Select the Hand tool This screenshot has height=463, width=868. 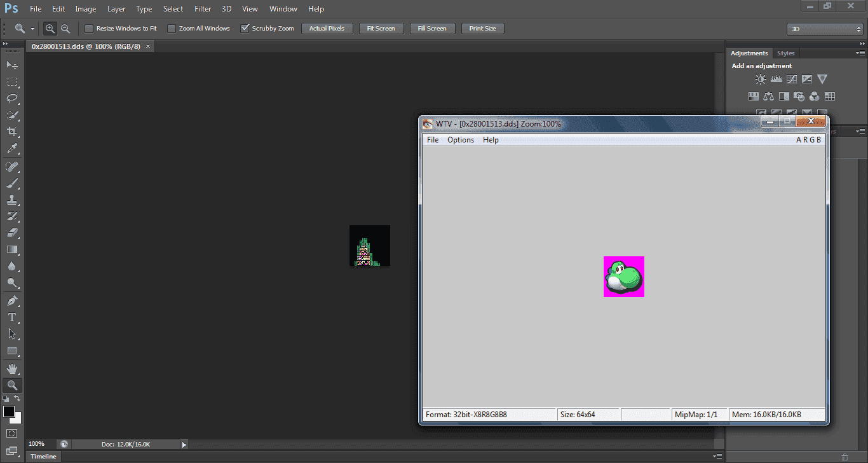pyautogui.click(x=12, y=369)
